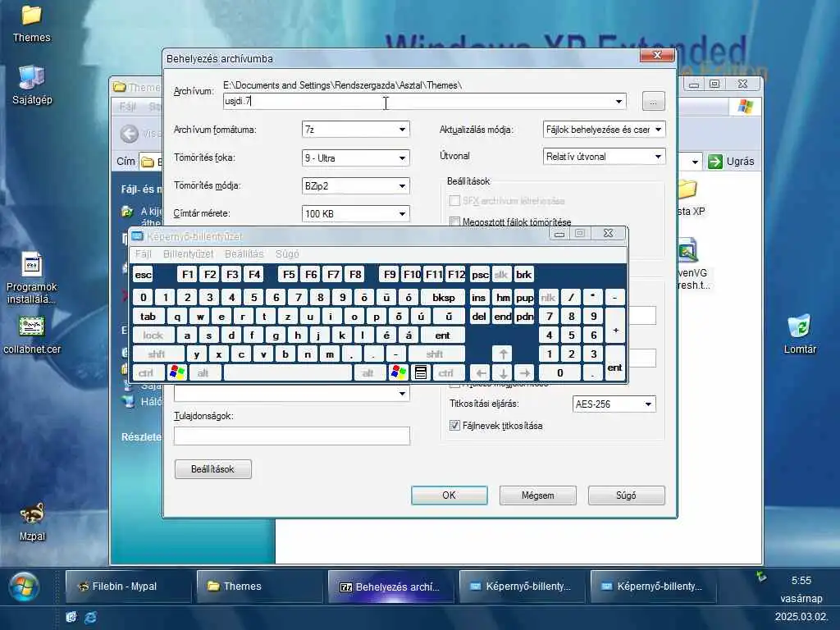The height and width of the screenshot is (630, 840).
Task: Click the first quick launch icon on taskbar
Action: 71,617
